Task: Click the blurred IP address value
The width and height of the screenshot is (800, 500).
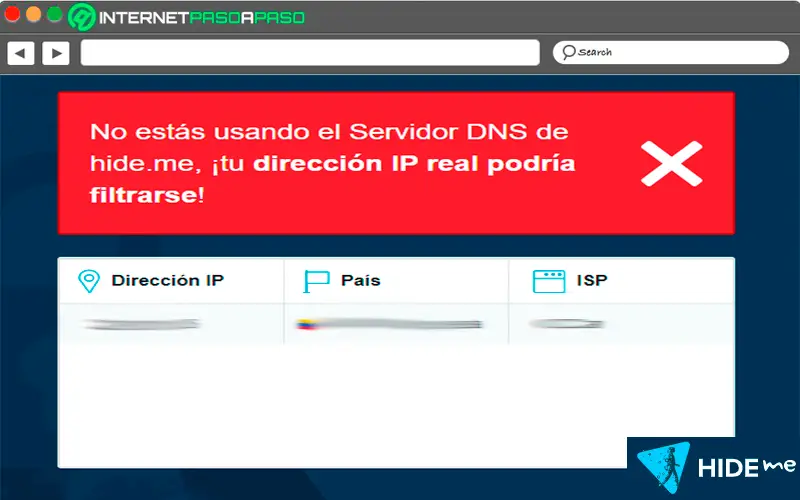Action: tap(141, 324)
